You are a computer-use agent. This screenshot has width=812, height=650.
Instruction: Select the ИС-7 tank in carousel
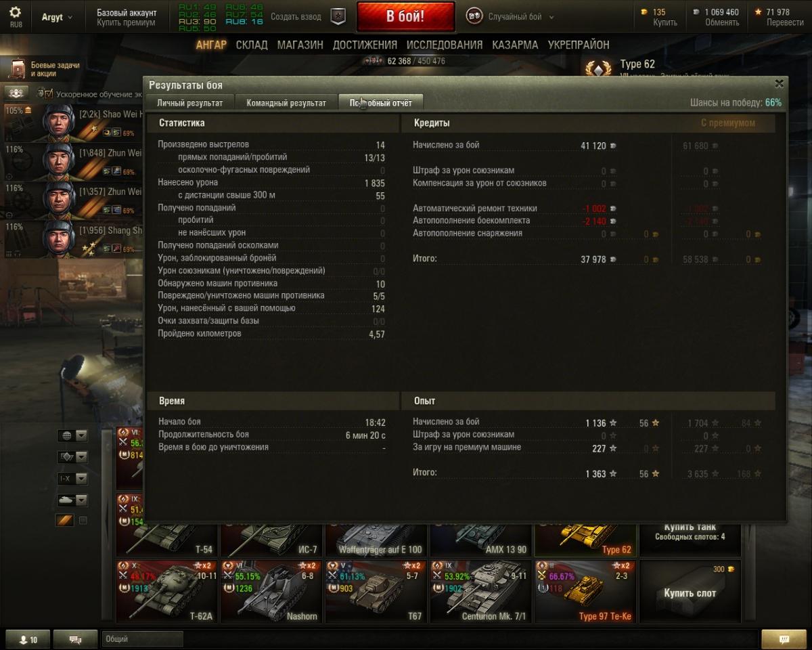pos(272,539)
